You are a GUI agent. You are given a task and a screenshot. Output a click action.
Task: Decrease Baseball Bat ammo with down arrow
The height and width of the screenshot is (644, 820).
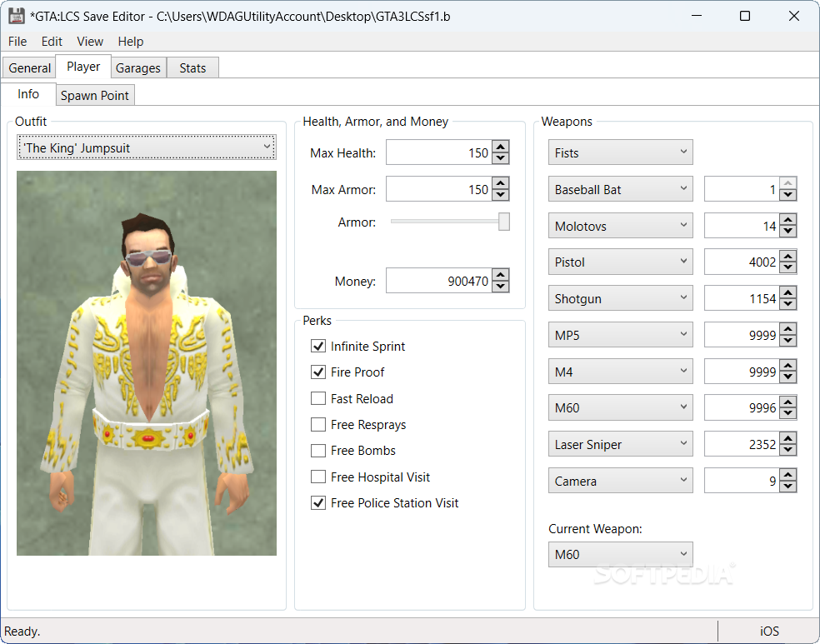[x=788, y=194]
